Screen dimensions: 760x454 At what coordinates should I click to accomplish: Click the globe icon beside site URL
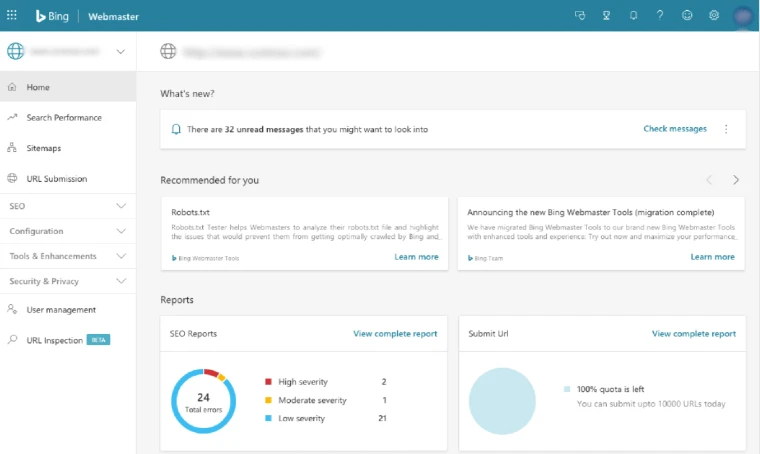[168, 51]
